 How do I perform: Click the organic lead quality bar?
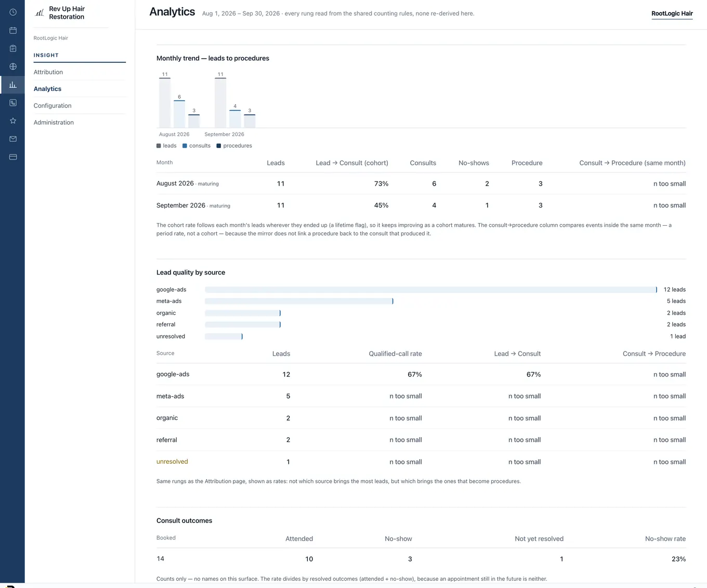243,313
